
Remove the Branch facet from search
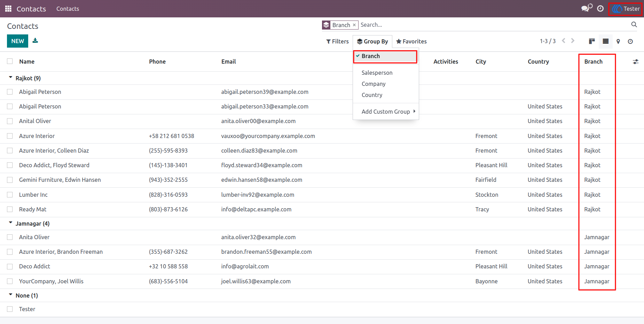(x=354, y=25)
